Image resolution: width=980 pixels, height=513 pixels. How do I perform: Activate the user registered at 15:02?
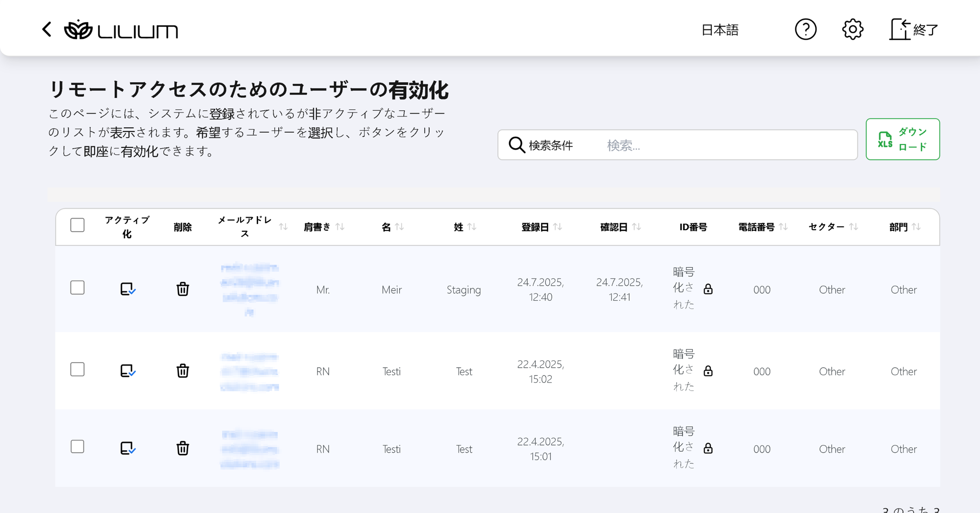[127, 371]
